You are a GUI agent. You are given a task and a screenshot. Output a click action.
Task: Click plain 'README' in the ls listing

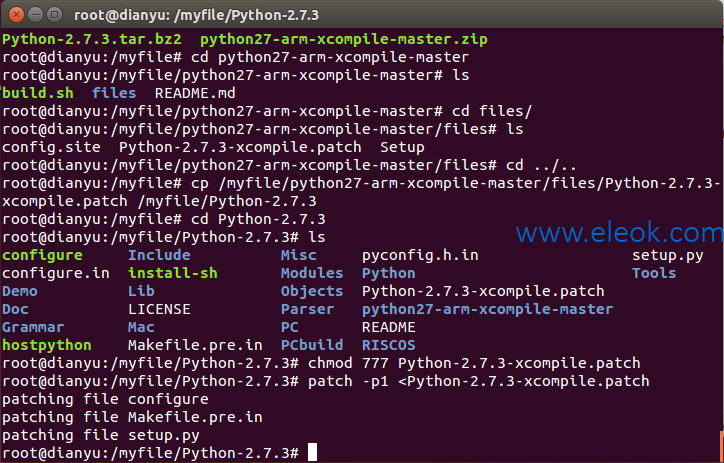pos(389,327)
